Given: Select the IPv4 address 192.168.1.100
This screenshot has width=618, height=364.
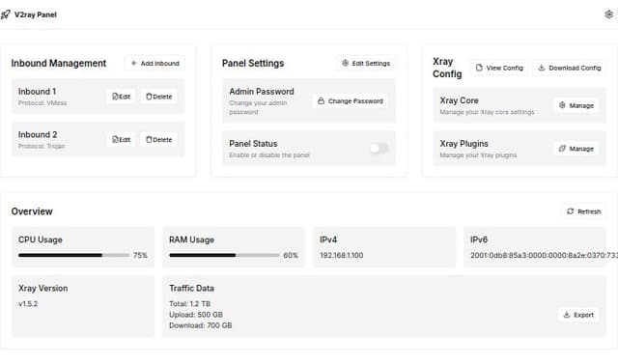Looking at the screenshot, I should 341,255.
